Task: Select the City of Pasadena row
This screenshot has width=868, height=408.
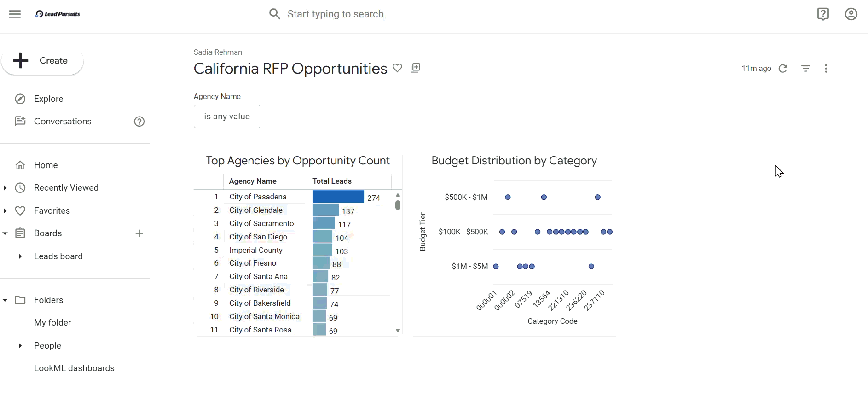Action: click(x=294, y=197)
